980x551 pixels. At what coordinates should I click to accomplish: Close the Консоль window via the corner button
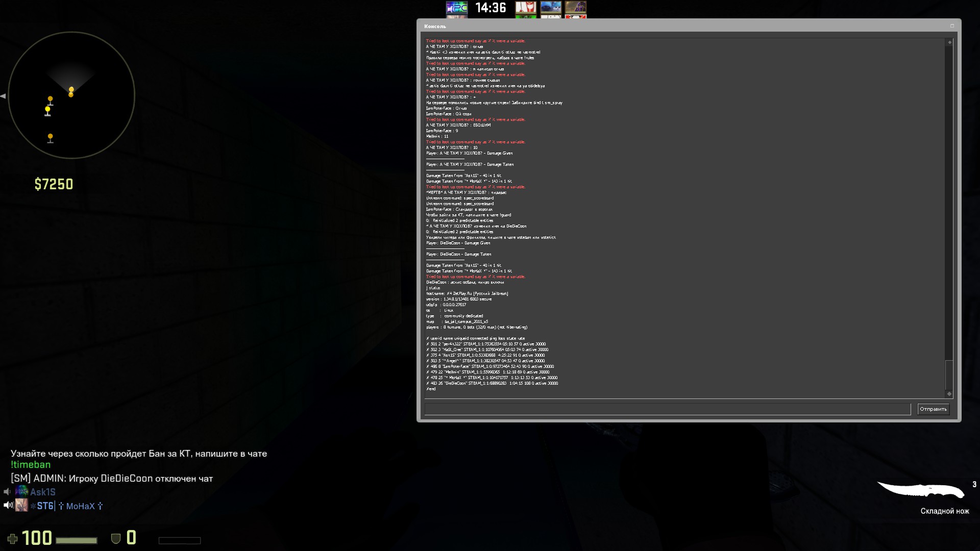(x=952, y=26)
